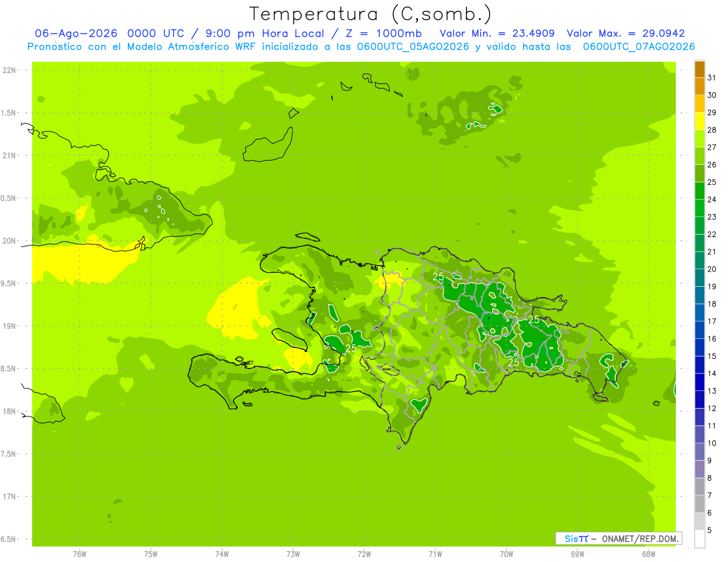Click the legend value '18'
Image resolution: width=728 pixels, height=562 pixels.
coord(712,304)
